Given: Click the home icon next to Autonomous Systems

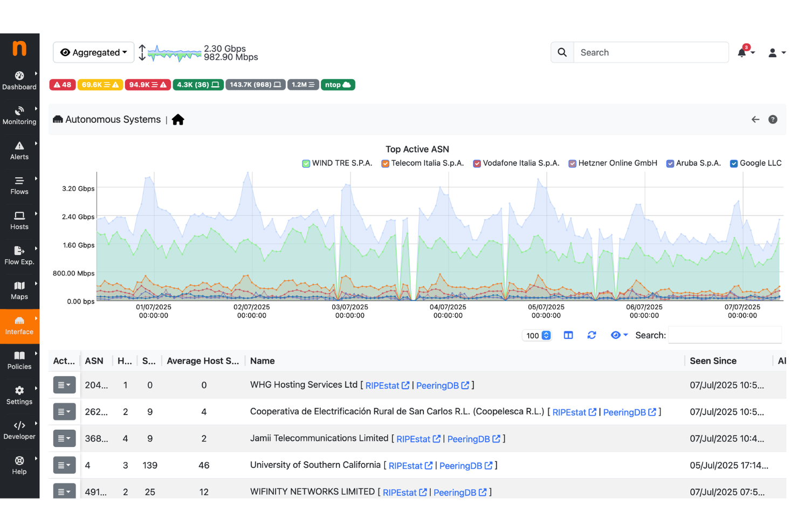Looking at the screenshot, I should (178, 119).
